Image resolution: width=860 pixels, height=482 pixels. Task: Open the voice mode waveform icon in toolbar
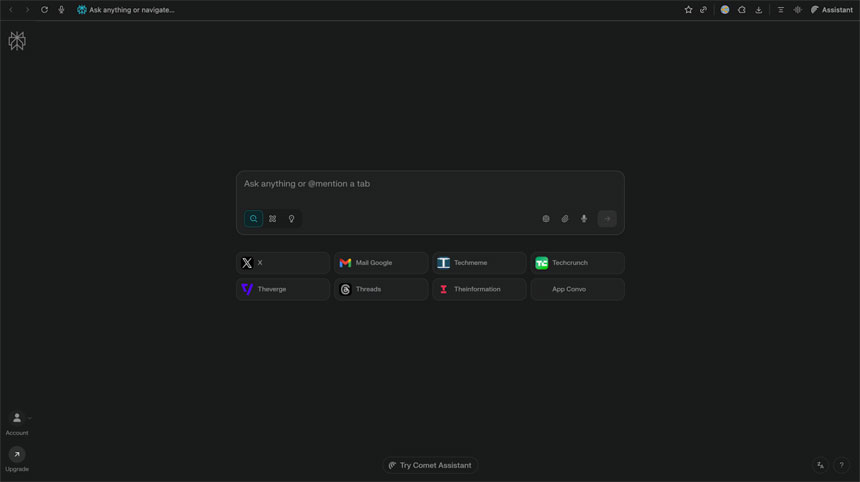(797, 10)
